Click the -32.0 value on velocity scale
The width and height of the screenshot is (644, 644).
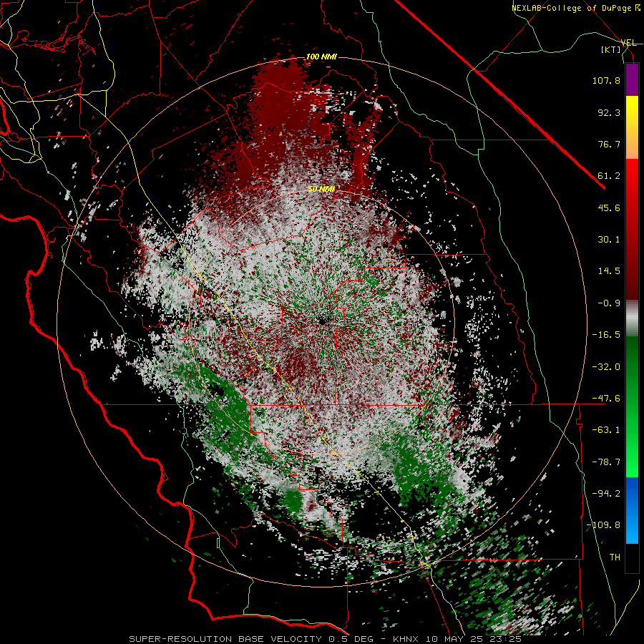pos(606,367)
